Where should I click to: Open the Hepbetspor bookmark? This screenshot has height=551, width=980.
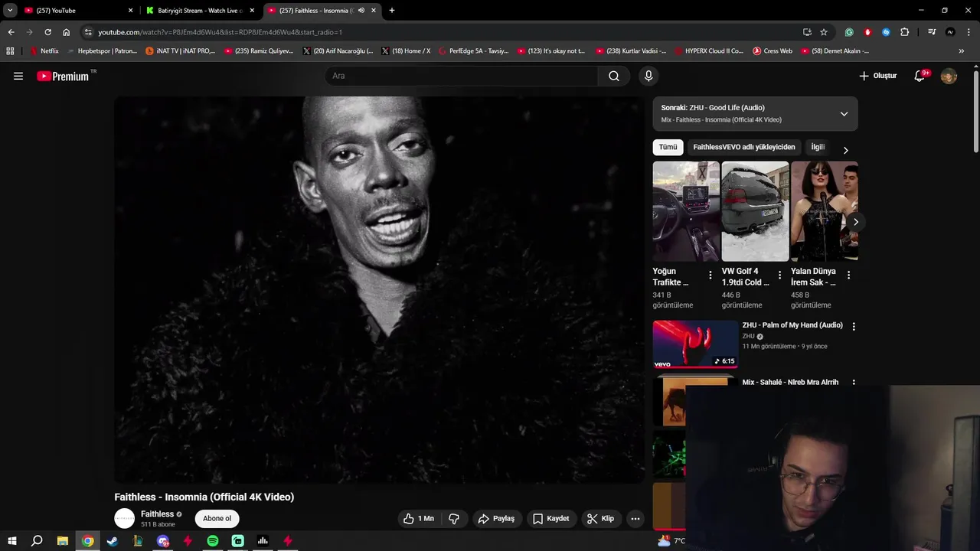point(103,51)
